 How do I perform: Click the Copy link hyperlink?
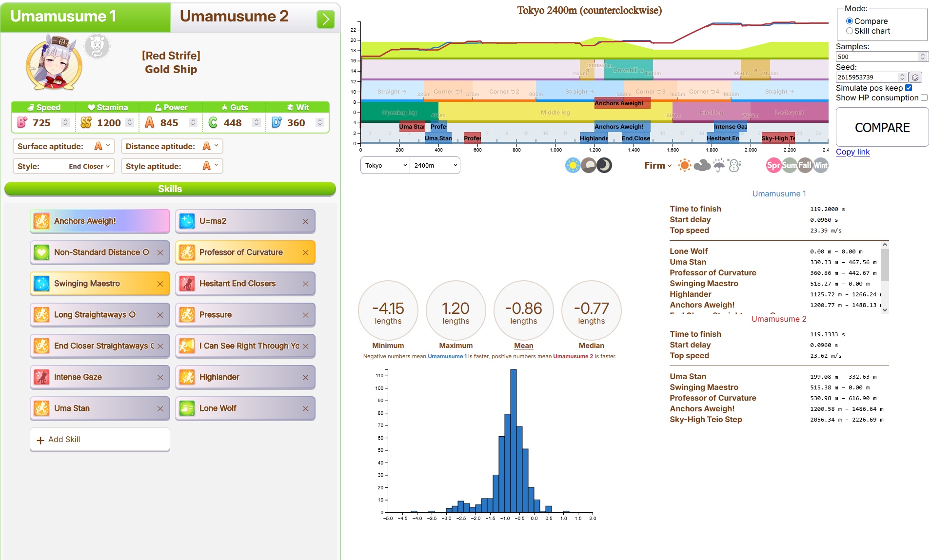(x=852, y=152)
